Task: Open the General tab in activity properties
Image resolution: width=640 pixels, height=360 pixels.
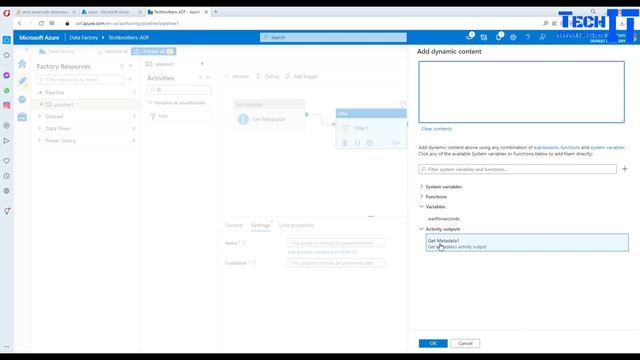Action: (234, 225)
